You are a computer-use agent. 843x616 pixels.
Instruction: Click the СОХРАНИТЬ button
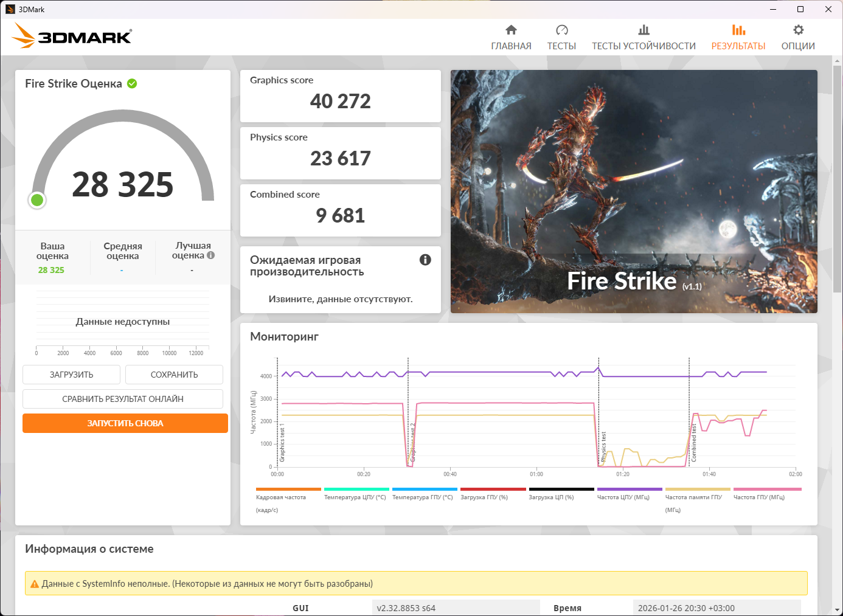tap(174, 375)
